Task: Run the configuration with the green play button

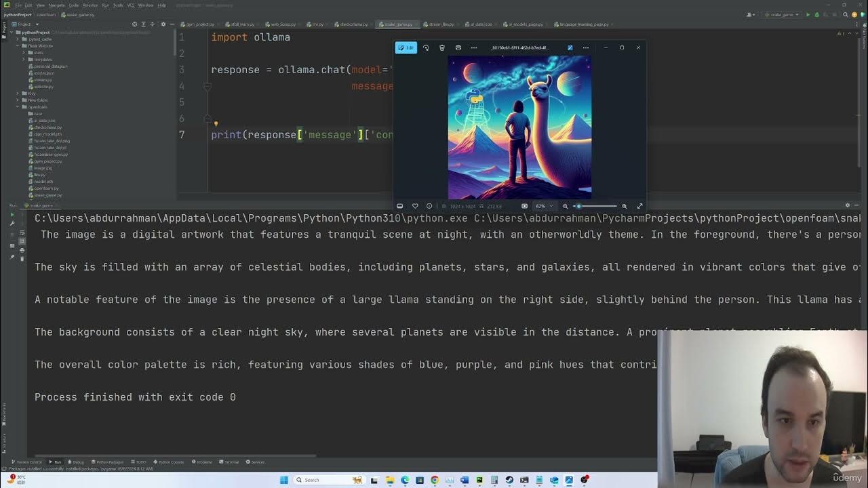Action: point(808,14)
